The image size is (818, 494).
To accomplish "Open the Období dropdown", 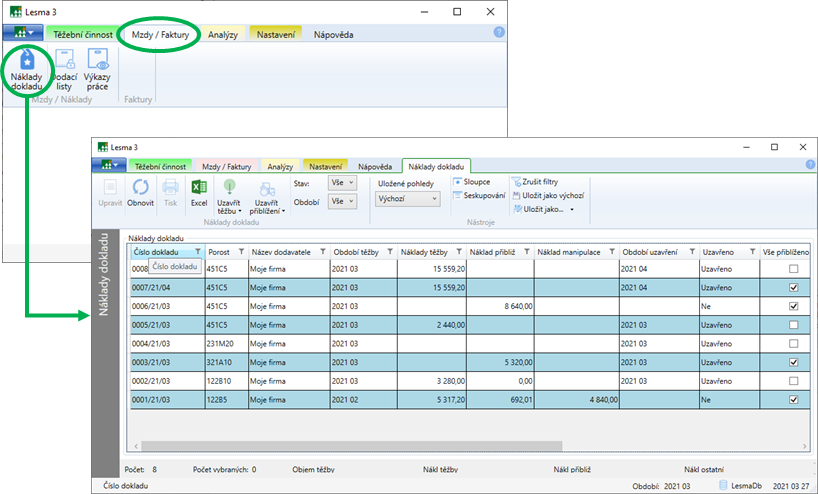I will tap(343, 201).
